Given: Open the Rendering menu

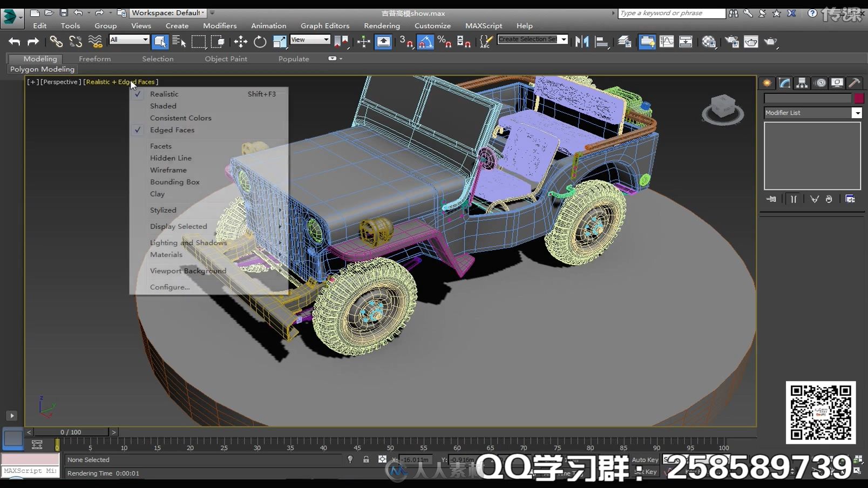Looking at the screenshot, I should 382,25.
